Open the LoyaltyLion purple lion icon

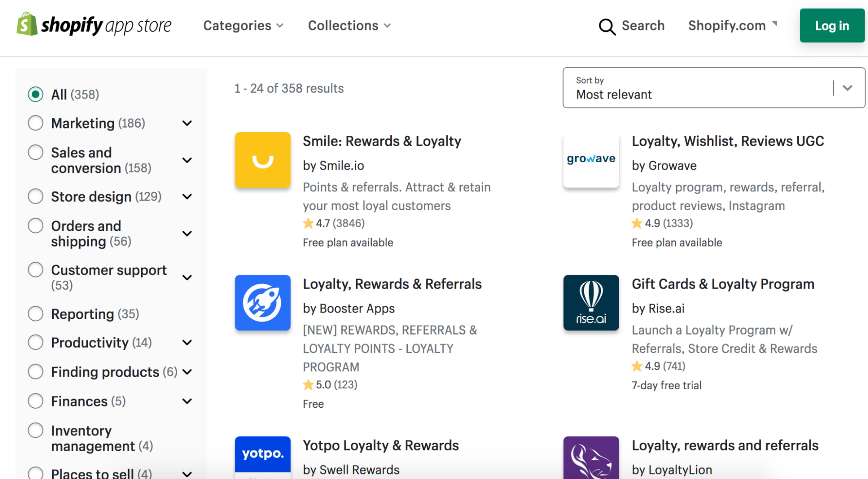tap(591, 457)
